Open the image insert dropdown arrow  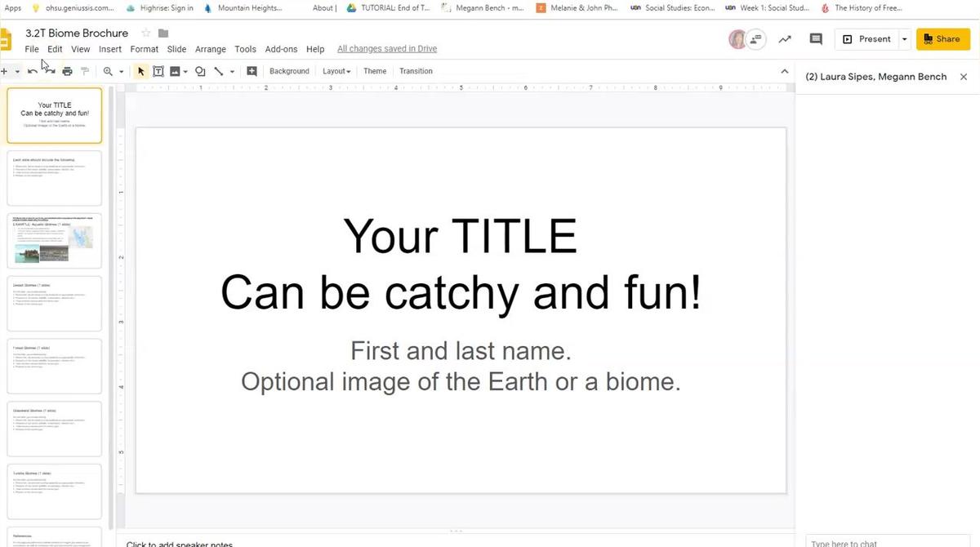pyautogui.click(x=185, y=71)
